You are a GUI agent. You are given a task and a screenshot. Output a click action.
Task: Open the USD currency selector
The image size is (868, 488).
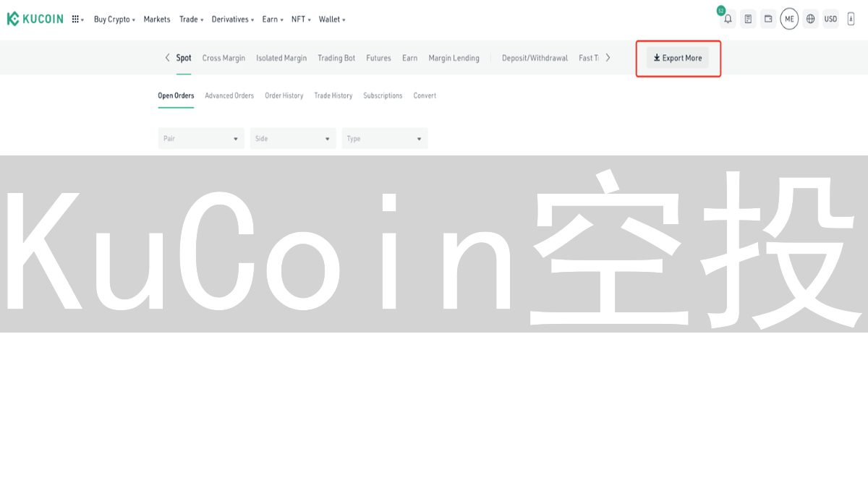pyautogui.click(x=830, y=19)
